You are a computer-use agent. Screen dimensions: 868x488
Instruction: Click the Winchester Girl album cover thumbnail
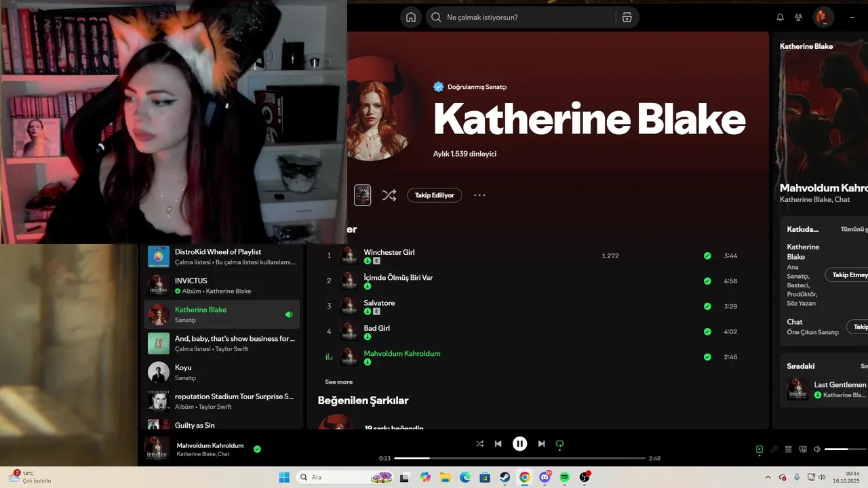point(349,256)
